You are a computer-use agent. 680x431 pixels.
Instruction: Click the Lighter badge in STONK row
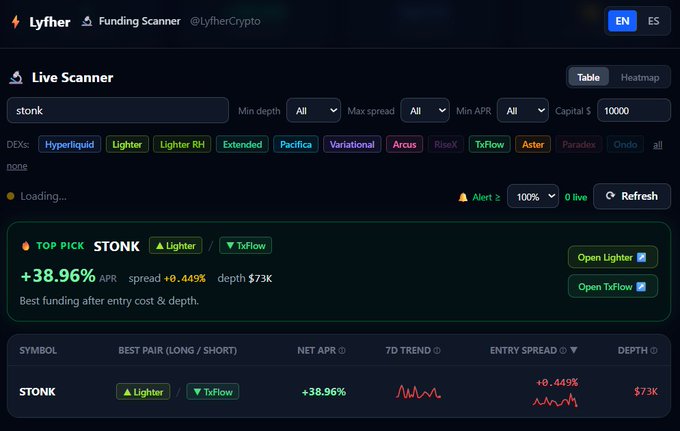pos(143,392)
